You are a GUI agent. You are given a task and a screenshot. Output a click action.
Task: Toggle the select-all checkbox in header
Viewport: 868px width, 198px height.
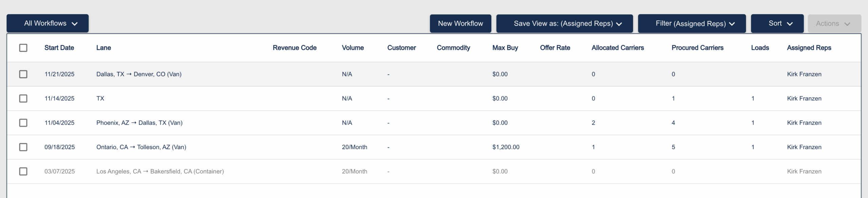[23, 48]
